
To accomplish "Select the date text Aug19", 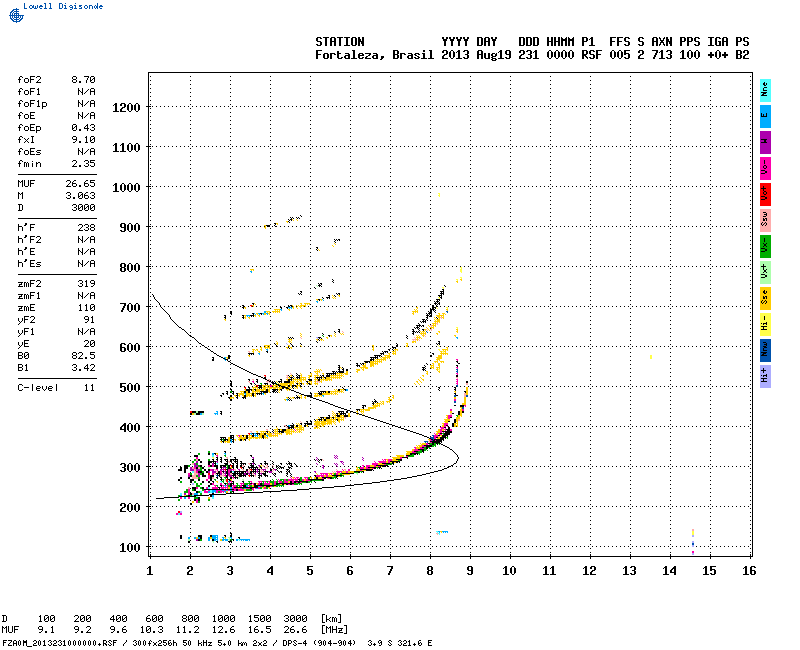I will pos(494,55).
